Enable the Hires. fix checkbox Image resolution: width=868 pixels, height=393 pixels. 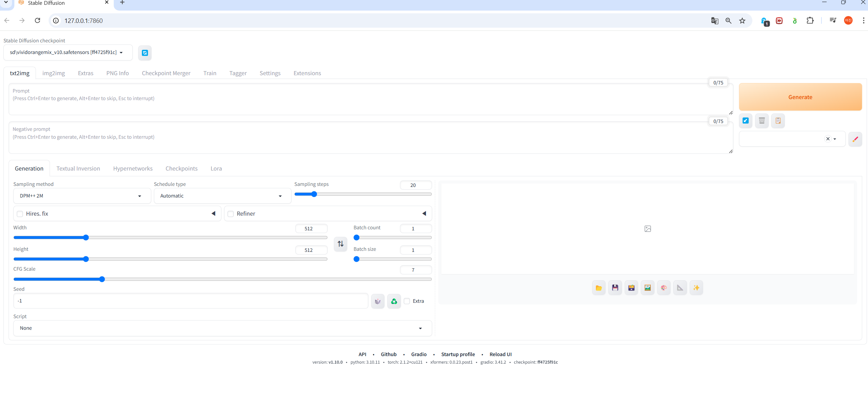20,214
